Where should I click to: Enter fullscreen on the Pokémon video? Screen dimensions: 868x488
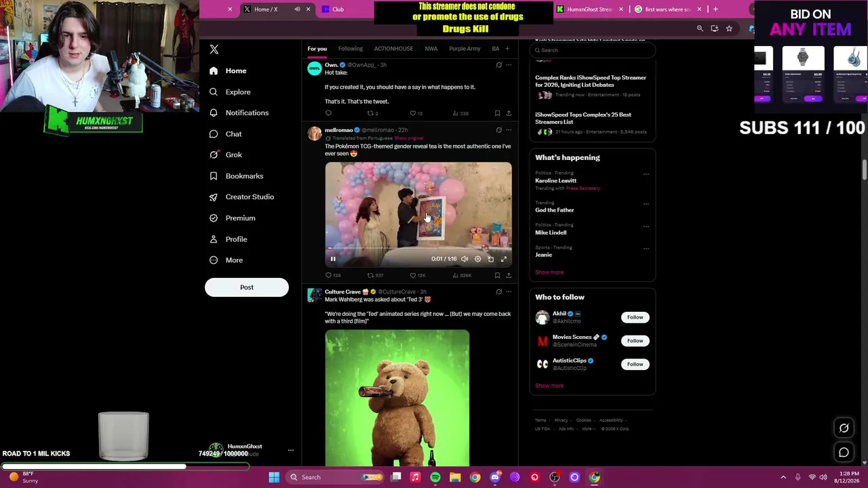click(504, 259)
